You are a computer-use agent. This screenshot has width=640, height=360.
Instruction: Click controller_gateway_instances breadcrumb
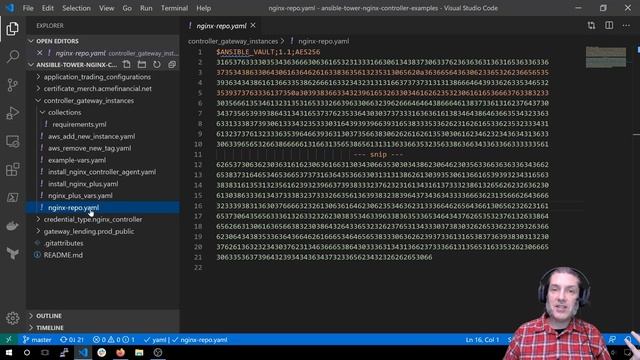point(233,41)
